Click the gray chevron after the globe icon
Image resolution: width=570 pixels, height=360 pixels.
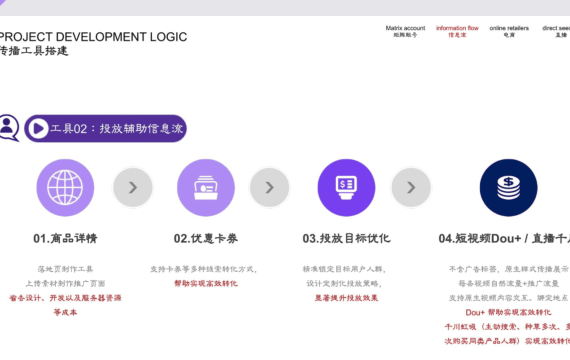[x=133, y=187]
